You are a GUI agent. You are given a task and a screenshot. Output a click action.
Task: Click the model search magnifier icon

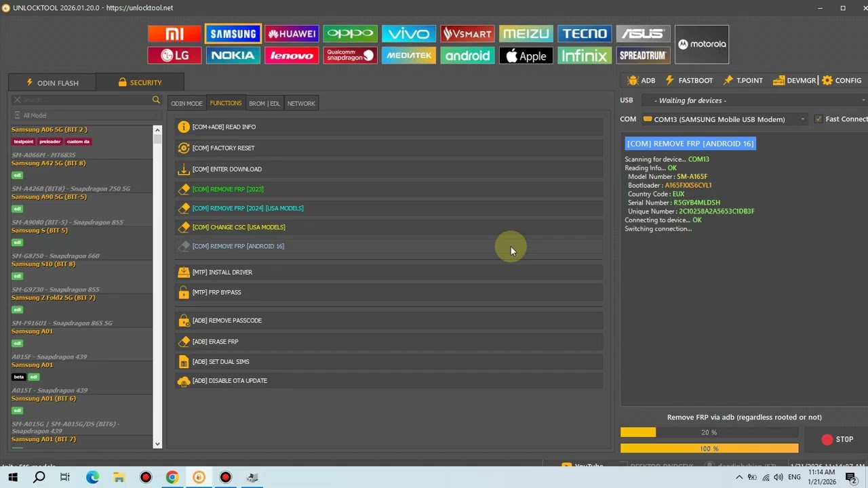point(156,100)
